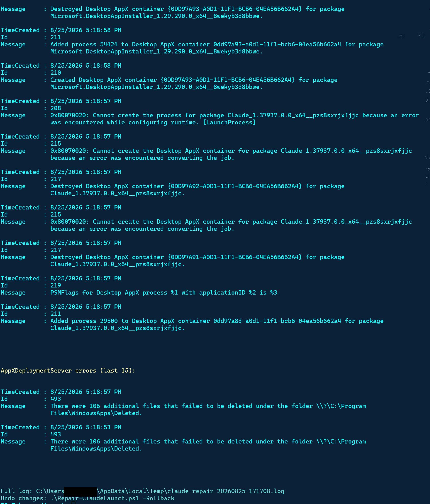The width and height of the screenshot is (430, 504).
Task: Click the container GUID {0DD97A91-A0D1-11F1-BCB6-04EA56B662A4}
Action: (235, 257)
